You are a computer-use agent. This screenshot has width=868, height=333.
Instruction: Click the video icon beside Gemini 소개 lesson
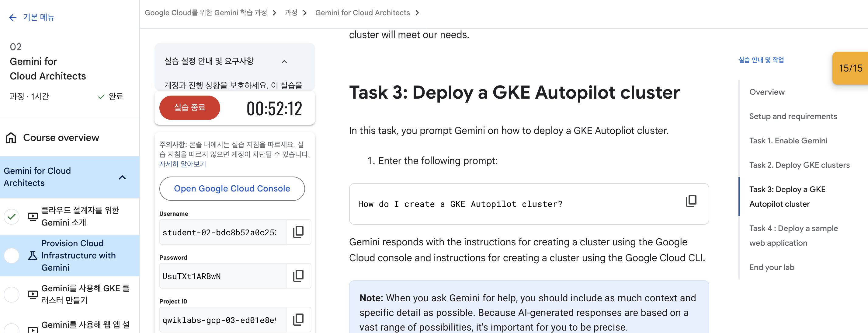[33, 217]
